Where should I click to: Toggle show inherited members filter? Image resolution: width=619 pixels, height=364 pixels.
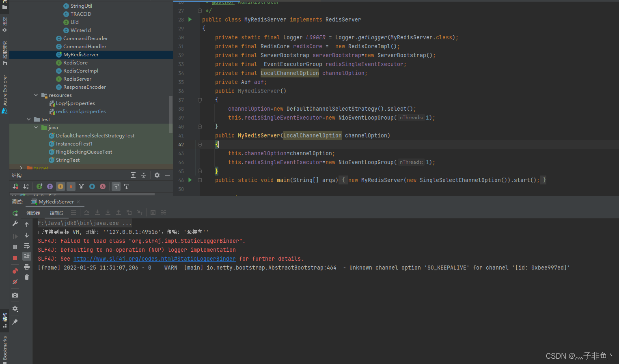click(x=39, y=186)
